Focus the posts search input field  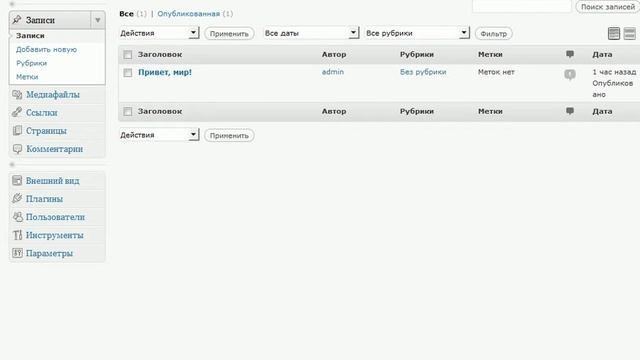(522, 6)
